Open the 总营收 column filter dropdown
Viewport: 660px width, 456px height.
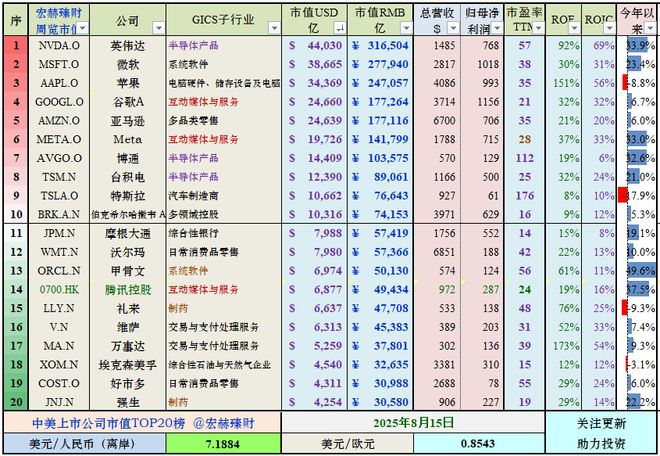[x=453, y=28]
